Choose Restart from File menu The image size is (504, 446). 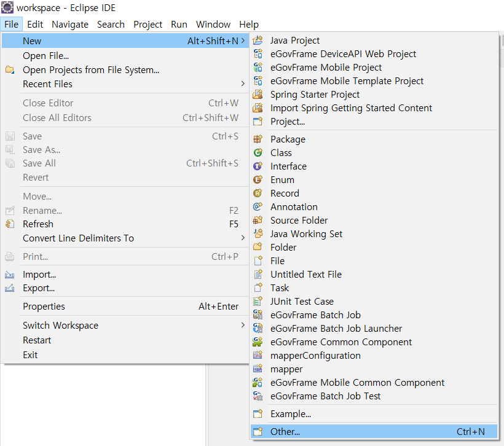click(125, 340)
